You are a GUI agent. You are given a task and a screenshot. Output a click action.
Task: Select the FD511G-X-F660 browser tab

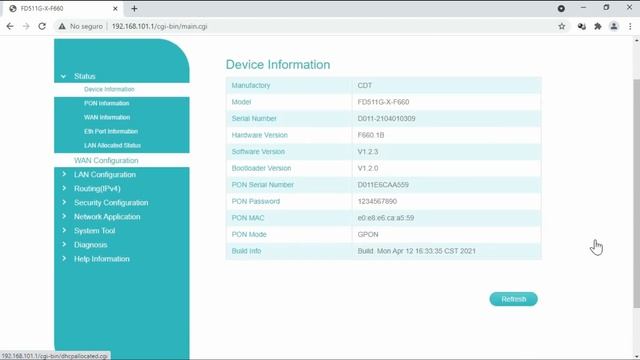[63, 9]
